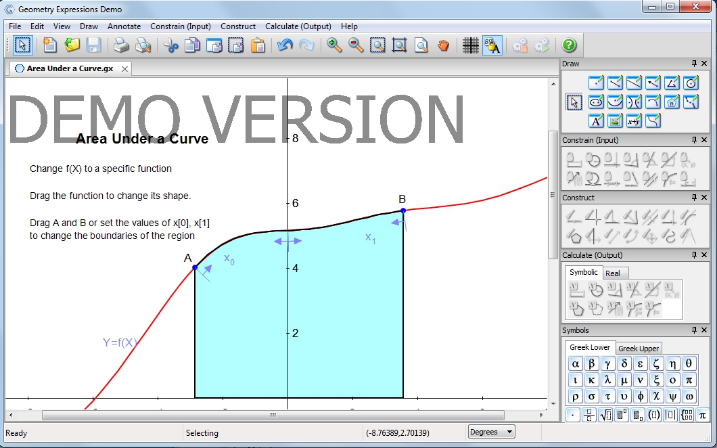Select the Point draw tool
The height and width of the screenshot is (448, 717).
point(596,83)
